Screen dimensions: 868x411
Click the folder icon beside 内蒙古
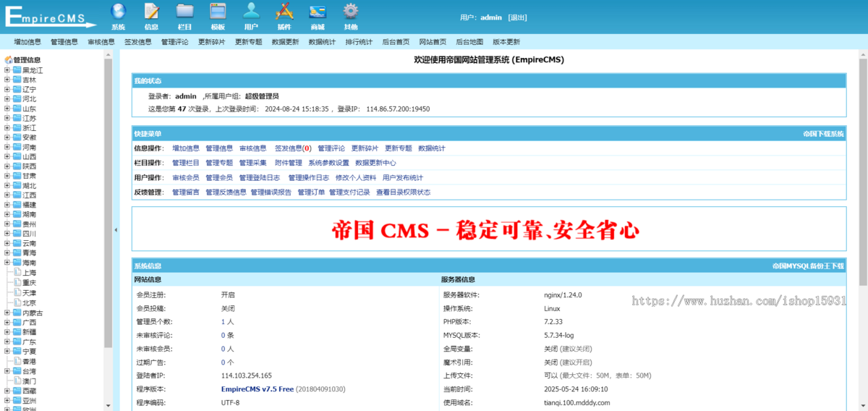[x=17, y=313]
